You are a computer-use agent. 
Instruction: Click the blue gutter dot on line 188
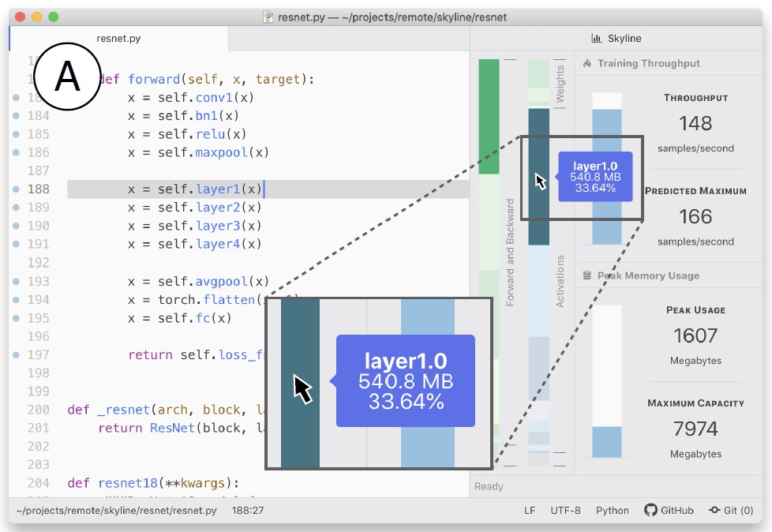(x=16, y=189)
